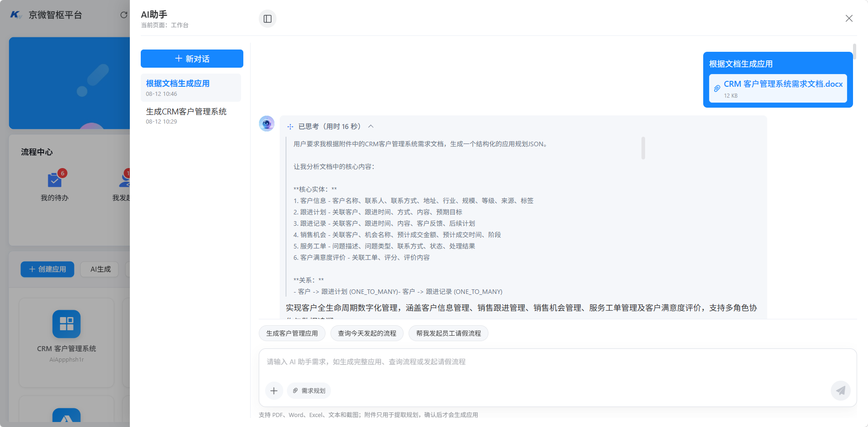Click the AI生成 button
This screenshot has width=868, height=427.
pyautogui.click(x=100, y=269)
